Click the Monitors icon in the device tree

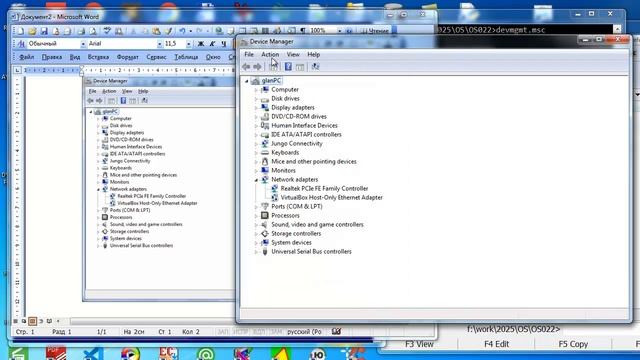click(265, 171)
